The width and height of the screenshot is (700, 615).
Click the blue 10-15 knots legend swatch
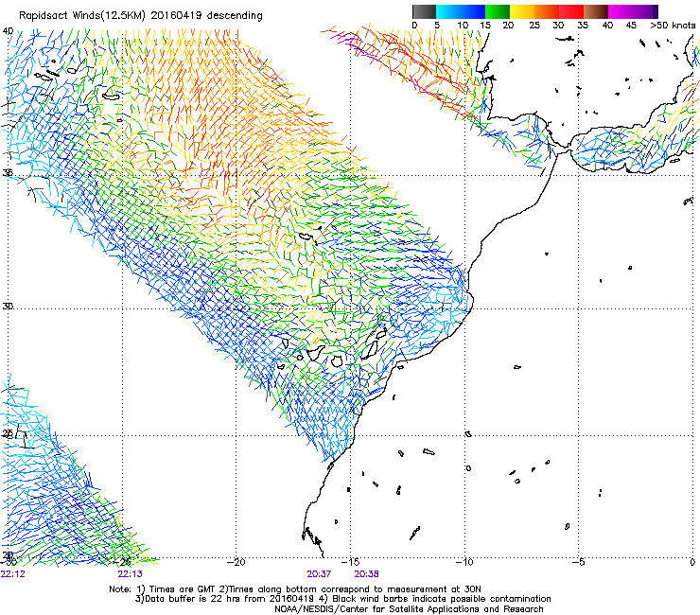pos(473,11)
